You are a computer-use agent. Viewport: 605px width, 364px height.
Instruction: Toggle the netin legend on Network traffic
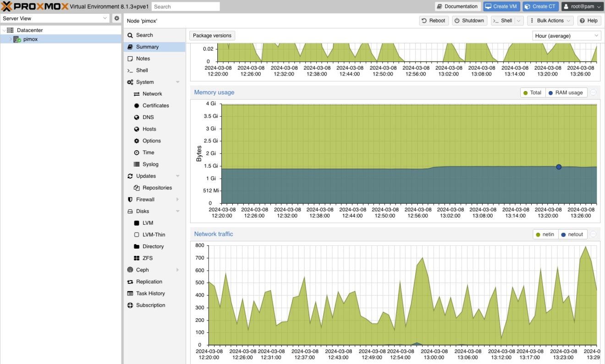click(545, 234)
